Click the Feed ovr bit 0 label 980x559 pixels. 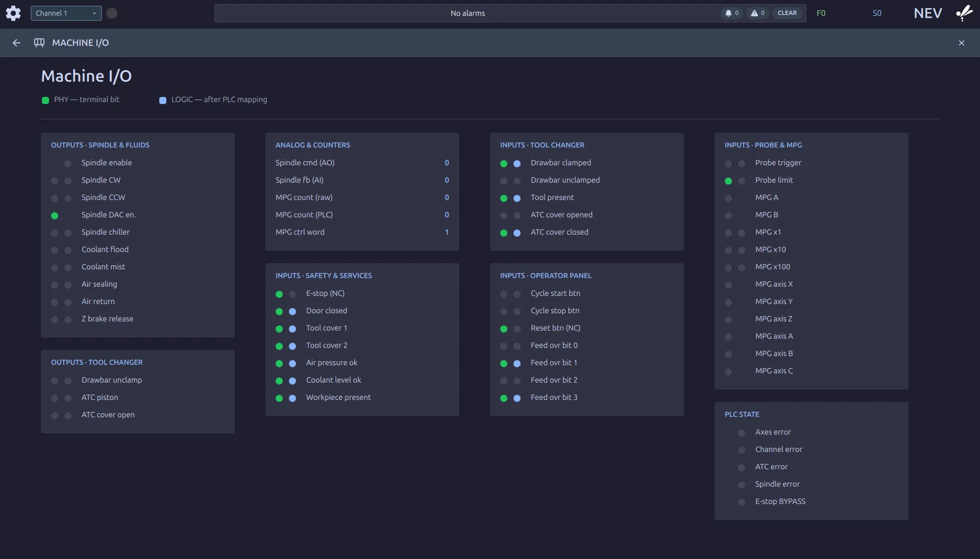tap(554, 345)
